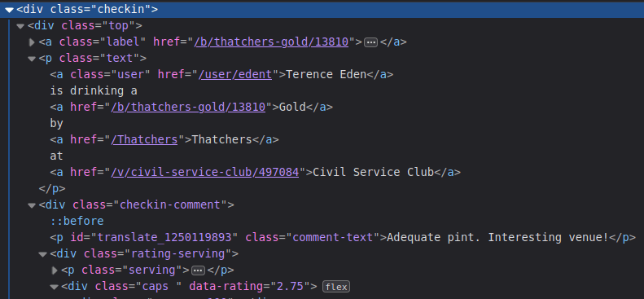Select the 'Thatchers' anchor text content
Screen dimensions: 644x299
(221, 139)
